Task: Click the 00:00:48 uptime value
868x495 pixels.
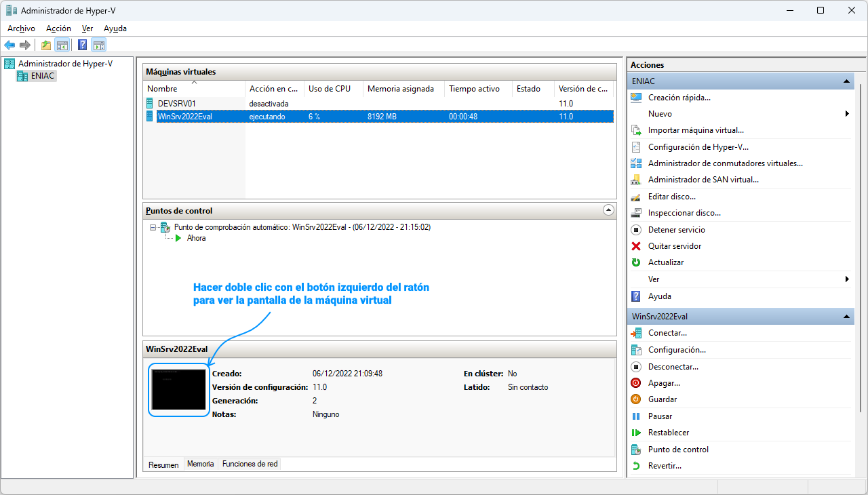Action: (463, 117)
